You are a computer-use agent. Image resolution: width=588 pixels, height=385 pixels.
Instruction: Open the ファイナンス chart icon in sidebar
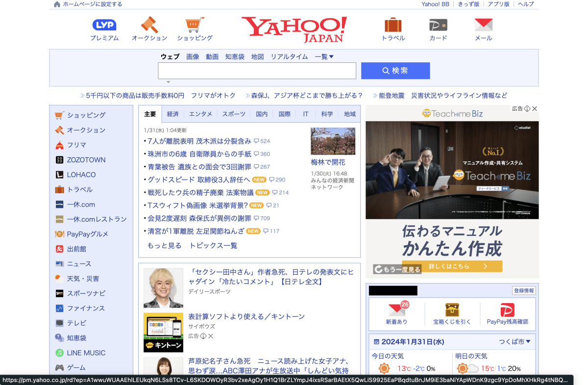tap(59, 308)
